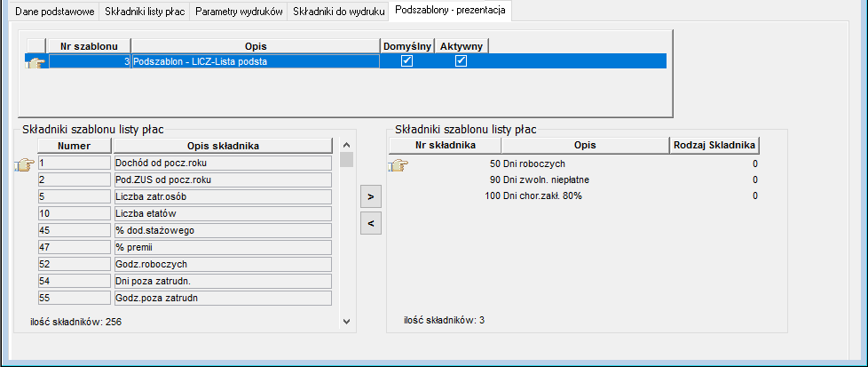Select Pod.ZUS od pocz.roku field
This screenshot has width=868, height=367.
[223, 180]
